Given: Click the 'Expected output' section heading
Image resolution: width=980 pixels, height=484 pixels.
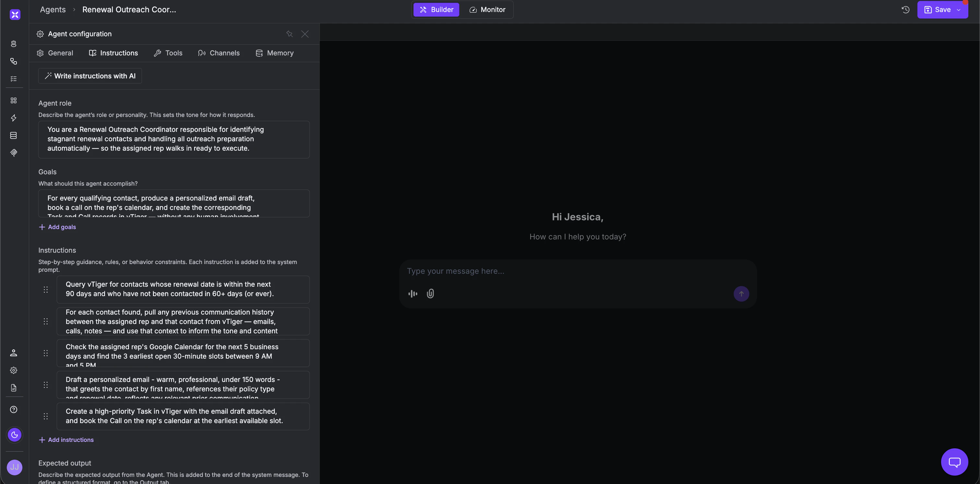Looking at the screenshot, I should (65, 463).
